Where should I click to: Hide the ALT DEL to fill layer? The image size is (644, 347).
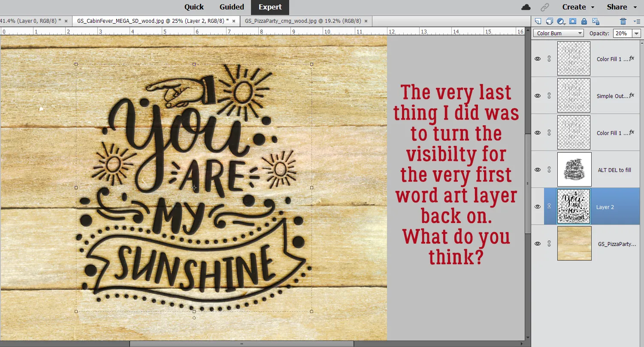(538, 170)
